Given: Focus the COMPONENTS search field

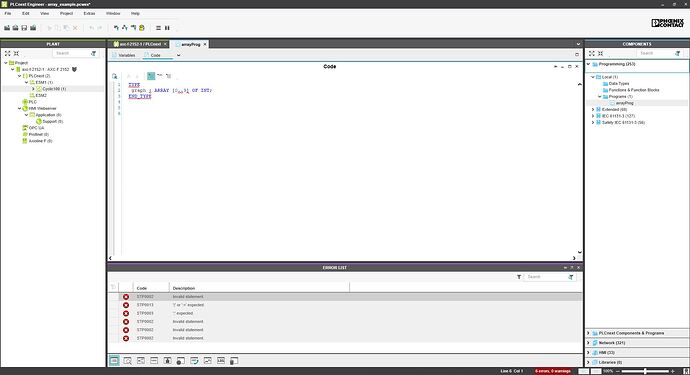Looking at the screenshot, I should 655,53.
